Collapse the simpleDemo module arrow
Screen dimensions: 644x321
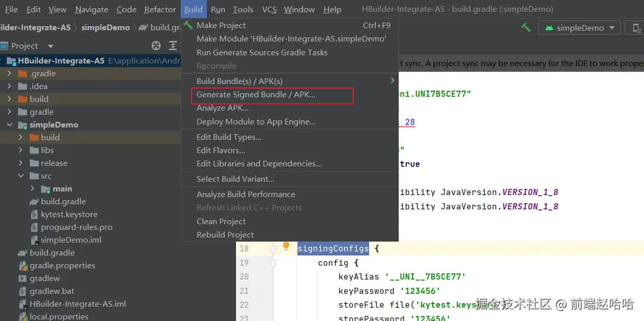pyautogui.click(x=9, y=124)
